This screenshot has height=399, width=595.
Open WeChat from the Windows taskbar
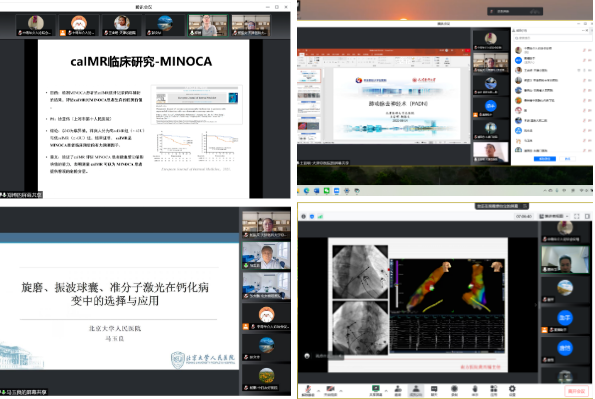click(326, 191)
